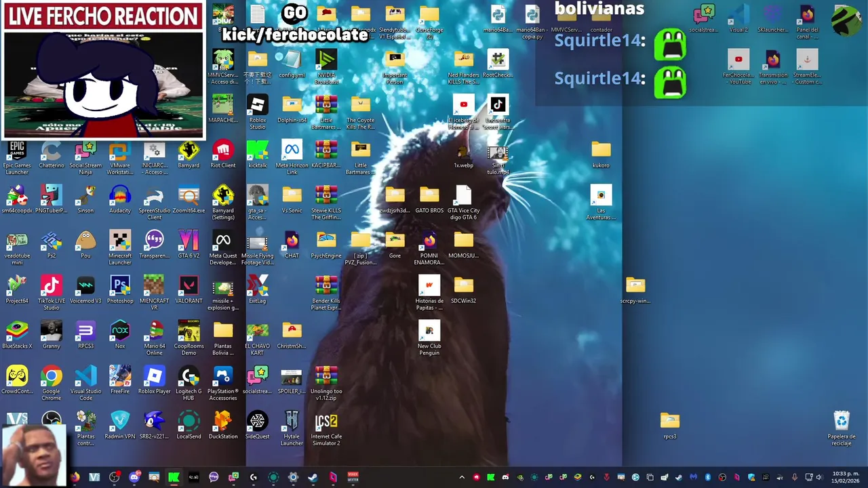868x488 pixels.
Task: Open the 1x.webp image file
Action: [464, 156]
